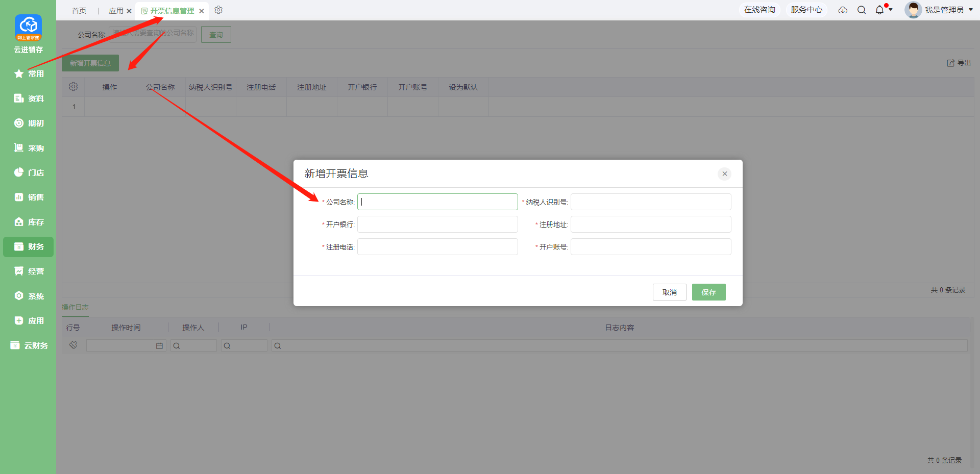
Task: Click the 操作时间 date filter field
Action: pyautogui.click(x=126, y=346)
